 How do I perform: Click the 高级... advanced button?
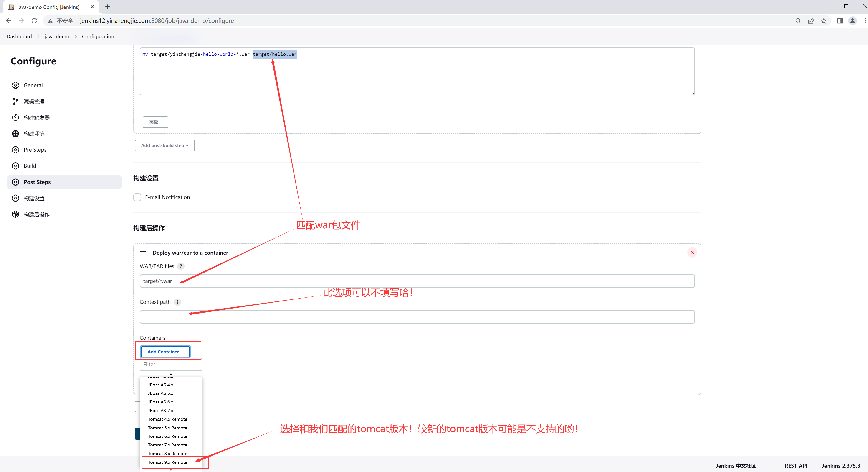(155, 122)
